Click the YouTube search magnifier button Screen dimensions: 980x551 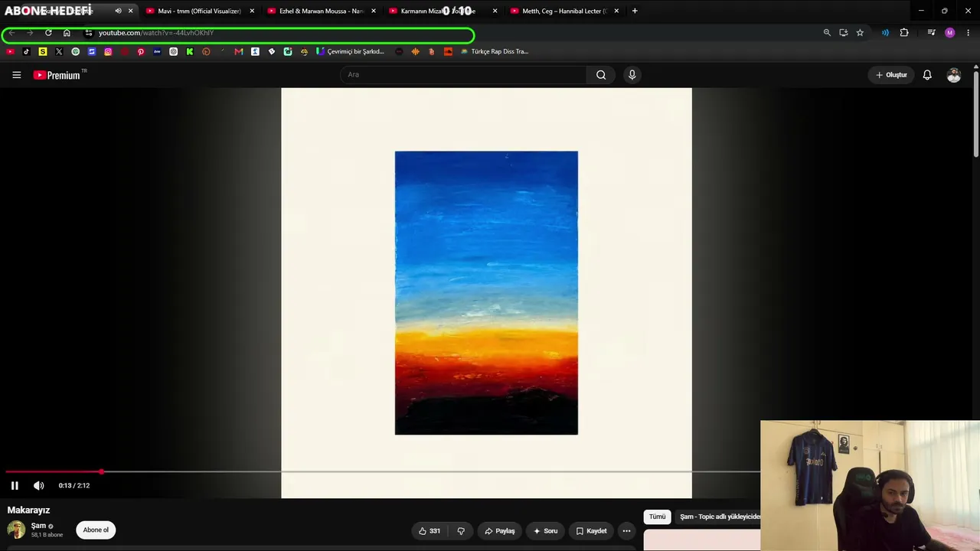[601, 75]
